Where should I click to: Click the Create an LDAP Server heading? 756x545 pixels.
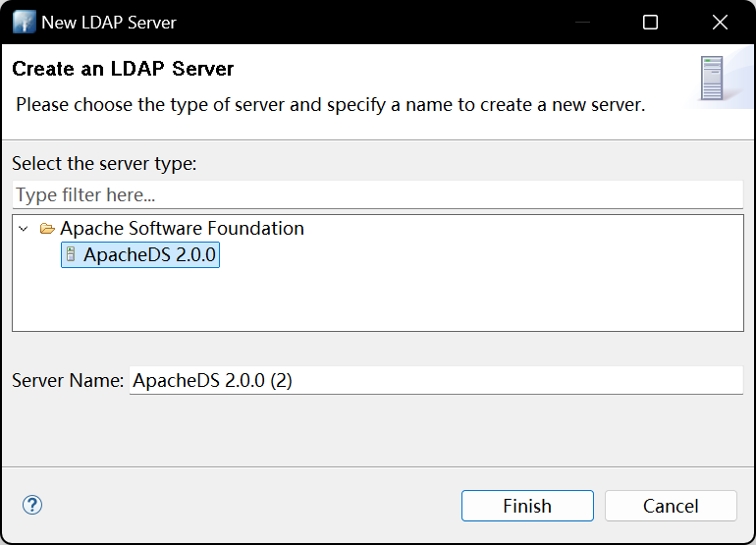pos(123,70)
